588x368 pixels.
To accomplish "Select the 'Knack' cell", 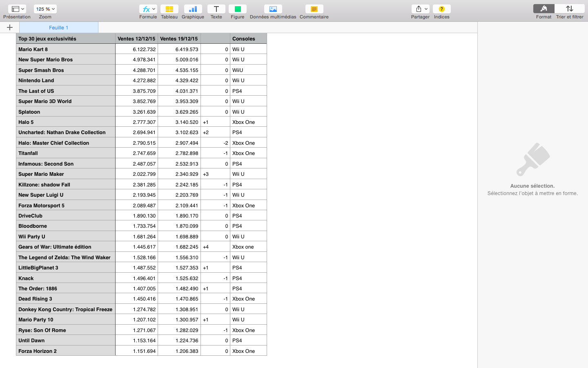I will (66, 278).
